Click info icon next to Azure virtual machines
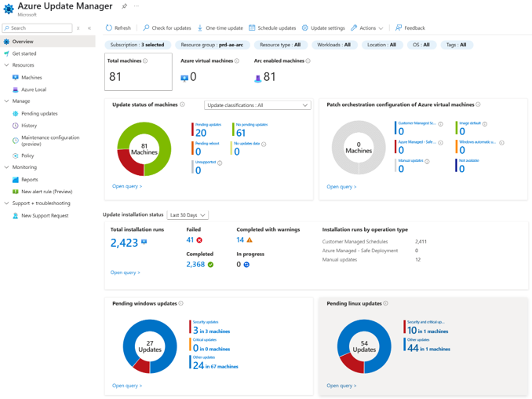The width and height of the screenshot is (532, 399). [x=237, y=60]
